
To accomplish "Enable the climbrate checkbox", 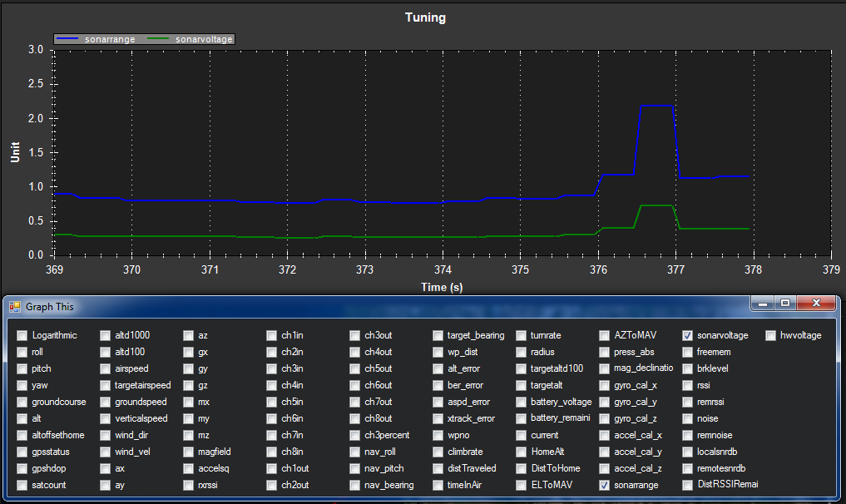I will click(438, 452).
